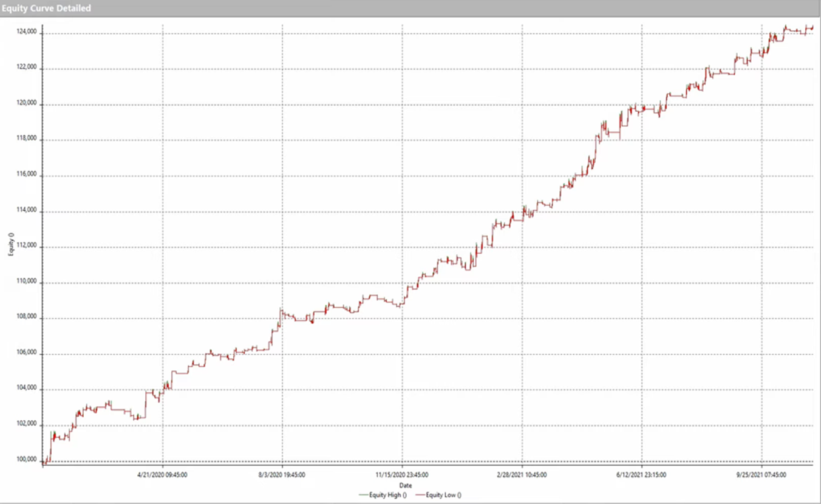Click the 2/28/2021 10:45:00 date label

click(x=522, y=475)
